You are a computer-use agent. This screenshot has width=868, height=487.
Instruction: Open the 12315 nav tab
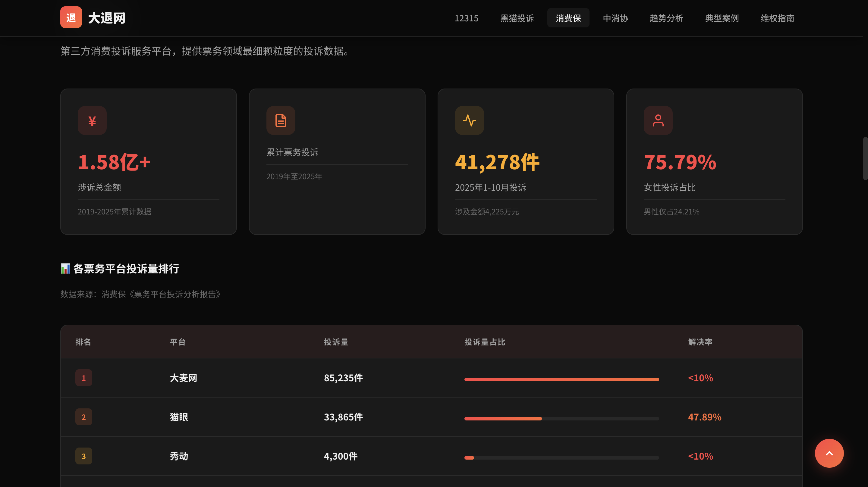(x=466, y=18)
